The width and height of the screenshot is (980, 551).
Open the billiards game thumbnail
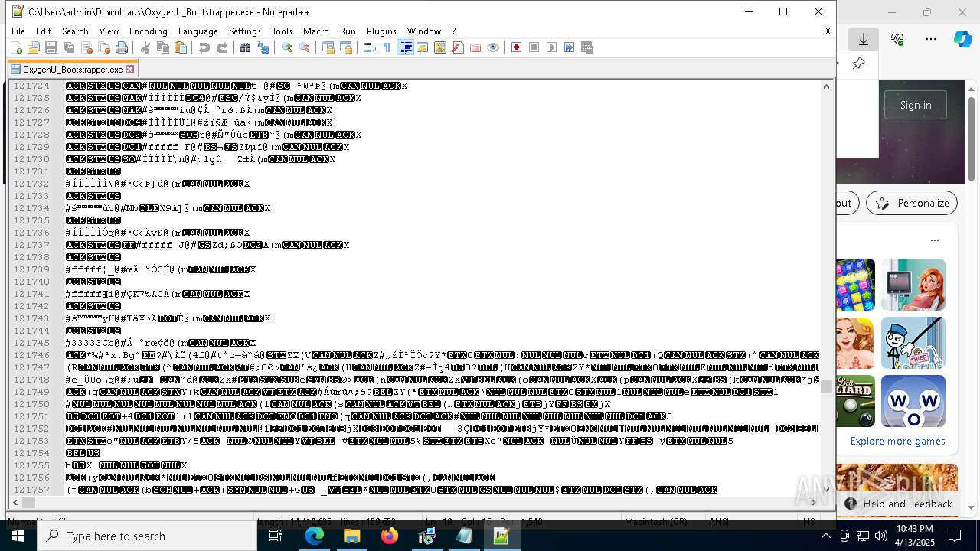tap(855, 401)
